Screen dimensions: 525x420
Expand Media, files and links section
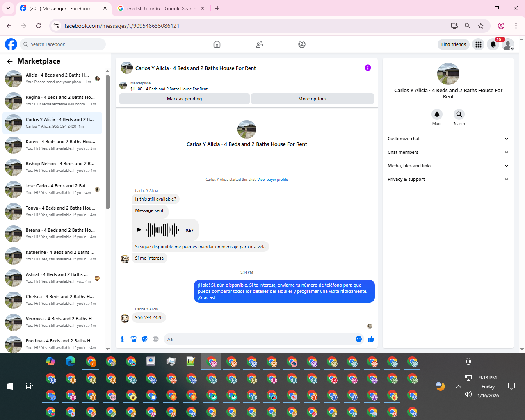[448, 166]
